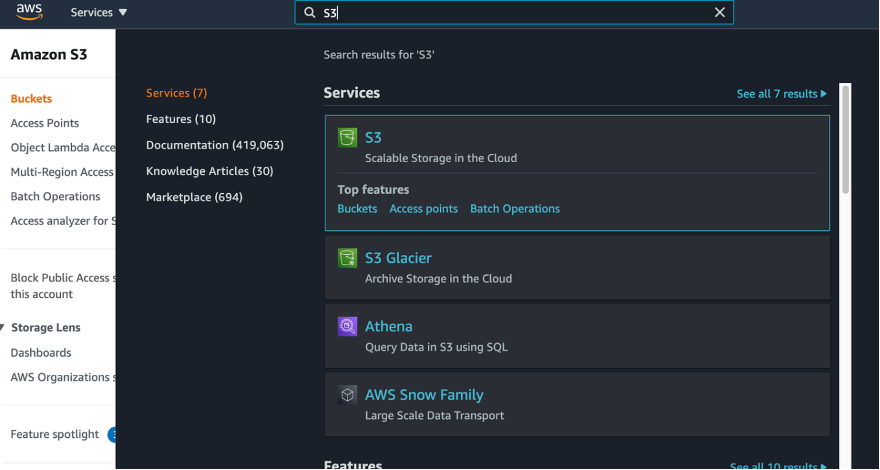
Task: Open Access points top feature link
Action: [423, 209]
